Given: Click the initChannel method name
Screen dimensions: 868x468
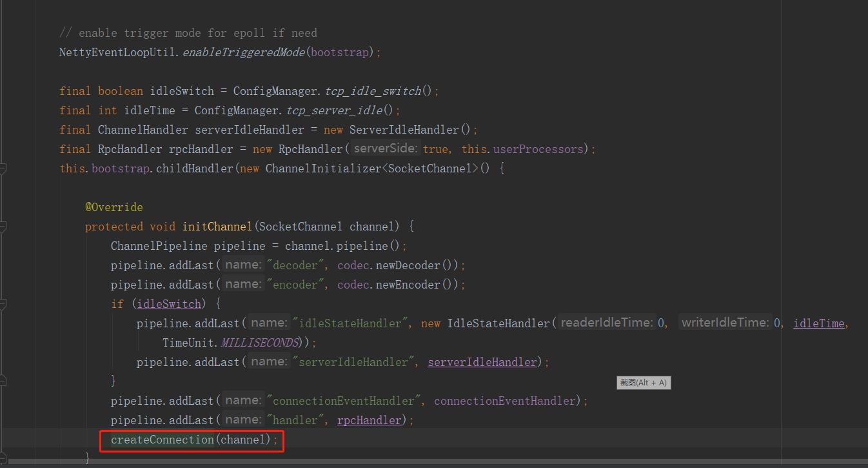Looking at the screenshot, I should coord(217,227).
